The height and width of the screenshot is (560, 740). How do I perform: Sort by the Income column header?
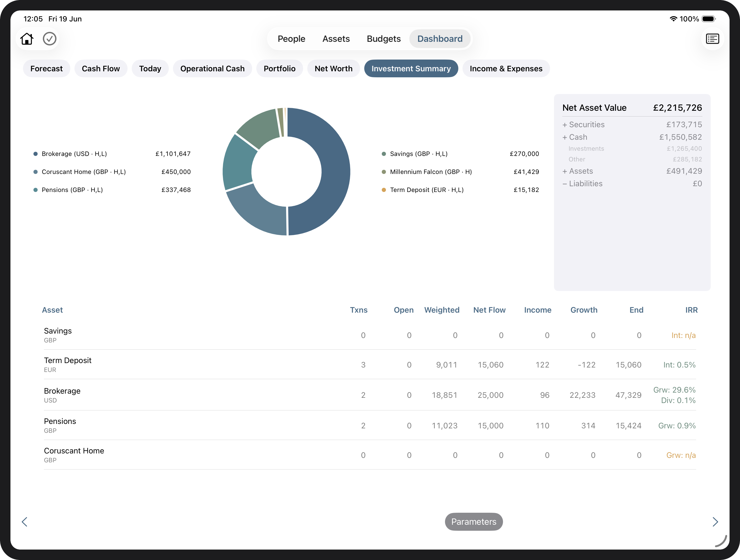537,310
